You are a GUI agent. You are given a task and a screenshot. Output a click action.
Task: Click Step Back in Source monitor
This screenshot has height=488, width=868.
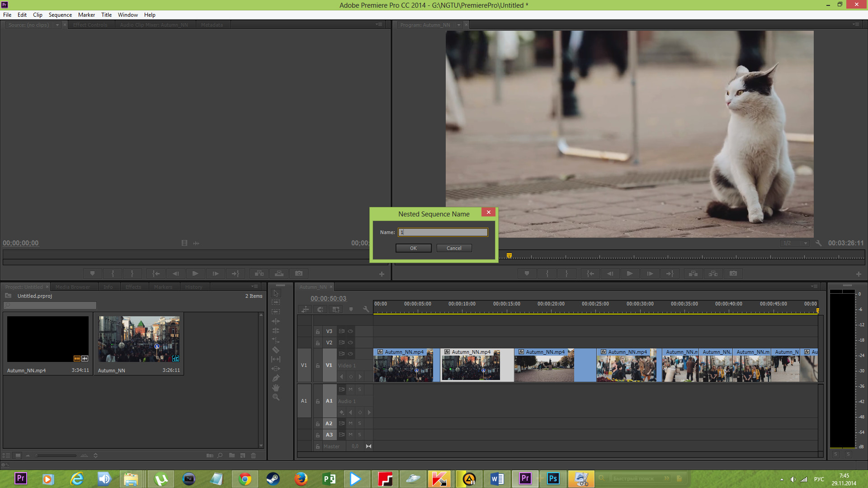[176, 273]
